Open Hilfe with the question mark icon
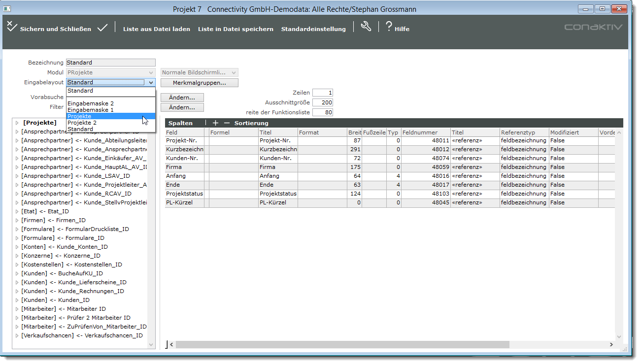This screenshot has height=364, width=640. pos(389,27)
